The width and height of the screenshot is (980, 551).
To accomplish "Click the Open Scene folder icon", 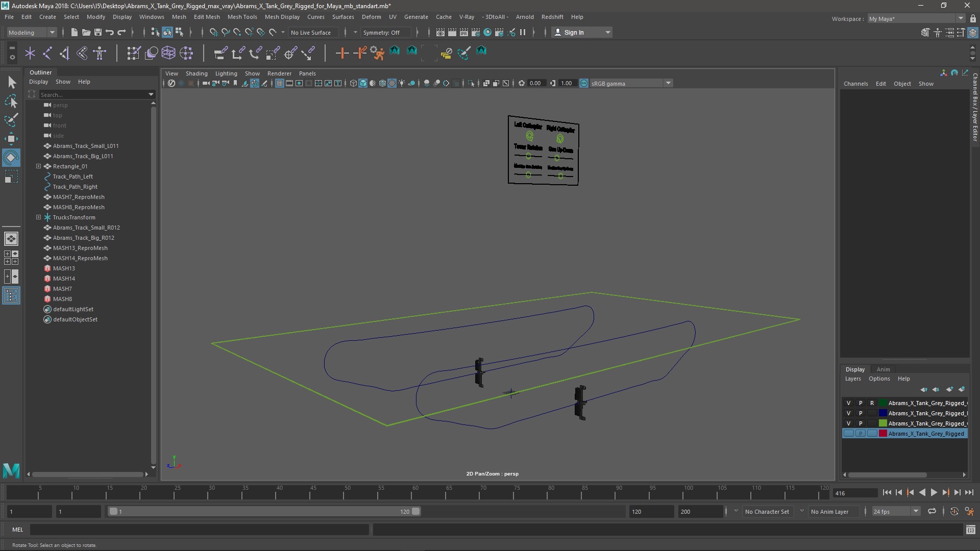I will click(x=86, y=32).
